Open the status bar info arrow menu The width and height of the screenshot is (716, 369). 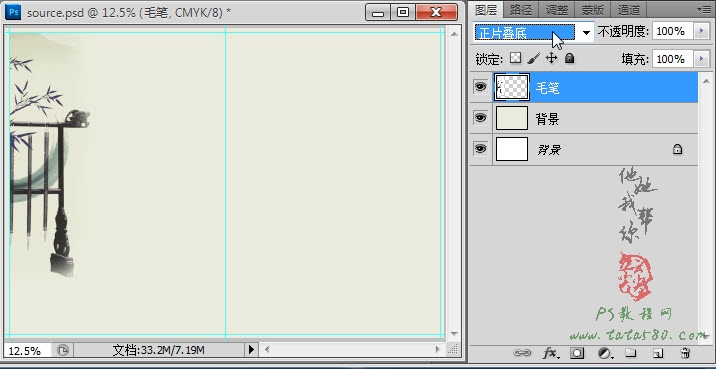click(251, 350)
